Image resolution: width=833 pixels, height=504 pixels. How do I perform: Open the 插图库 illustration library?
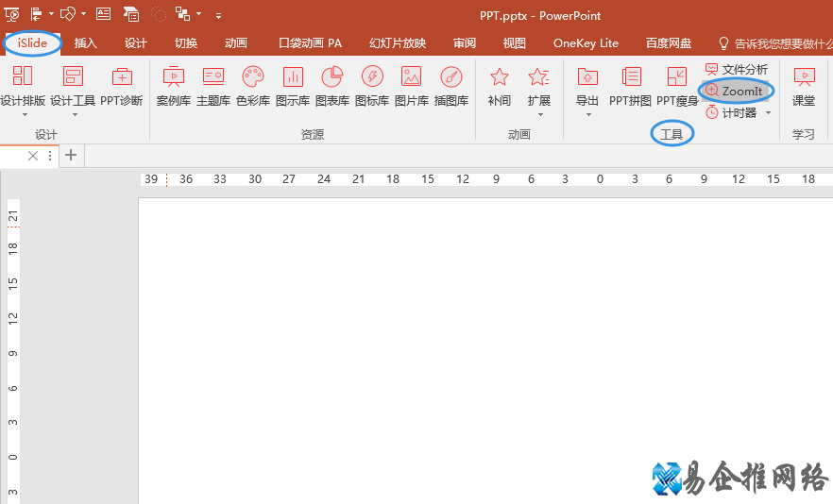(x=451, y=86)
